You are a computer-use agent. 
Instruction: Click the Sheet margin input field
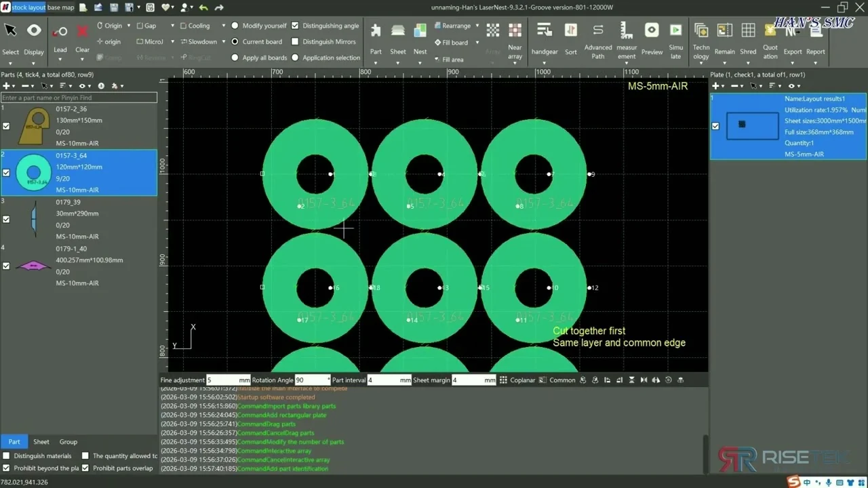(474, 380)
